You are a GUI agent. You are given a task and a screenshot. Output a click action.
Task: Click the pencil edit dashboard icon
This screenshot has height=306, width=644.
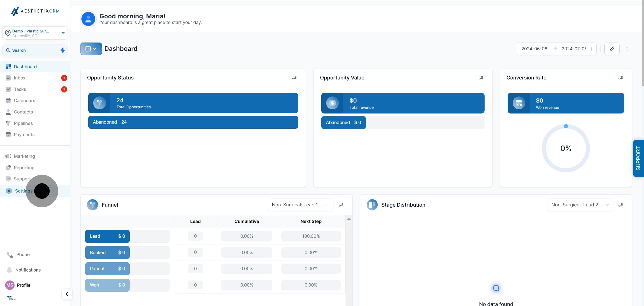click(612, 49)
